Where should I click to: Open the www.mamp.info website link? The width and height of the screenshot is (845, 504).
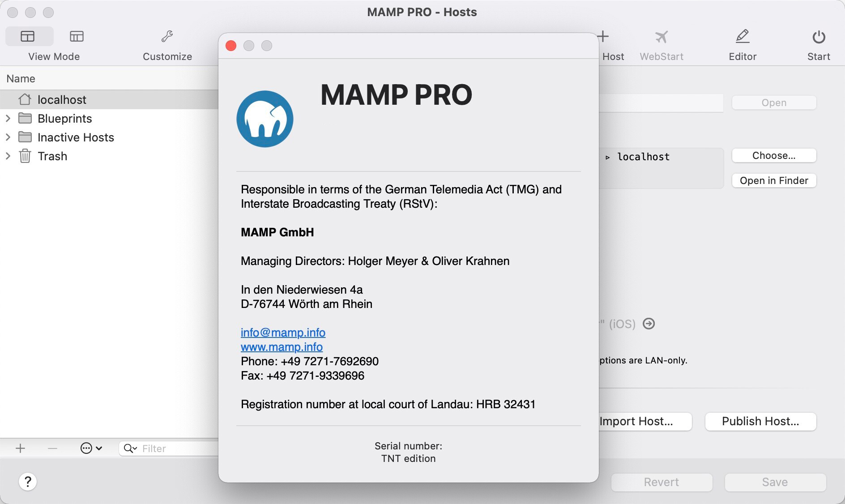point(282,347)
